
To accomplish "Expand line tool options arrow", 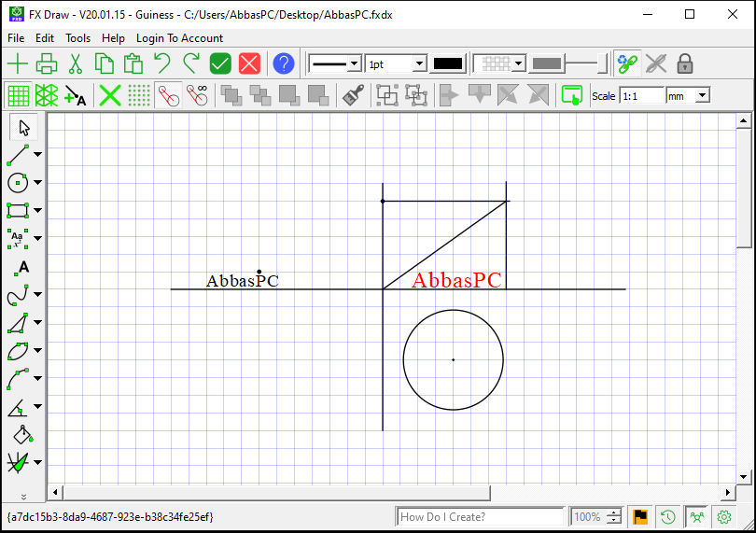I will click(x=37, y=154).
